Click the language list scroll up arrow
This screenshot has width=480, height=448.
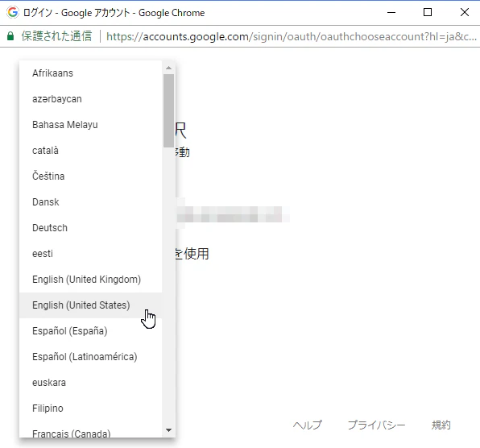coord(168,68)
